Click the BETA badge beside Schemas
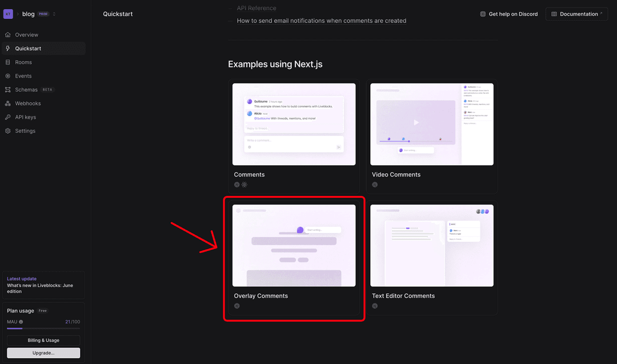 pos(47,90)
